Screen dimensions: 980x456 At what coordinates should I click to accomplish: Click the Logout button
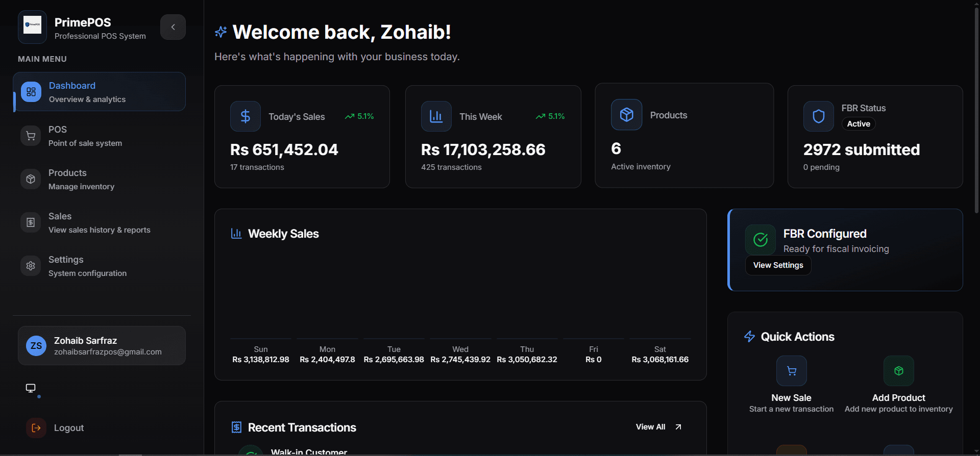point(55,427)
